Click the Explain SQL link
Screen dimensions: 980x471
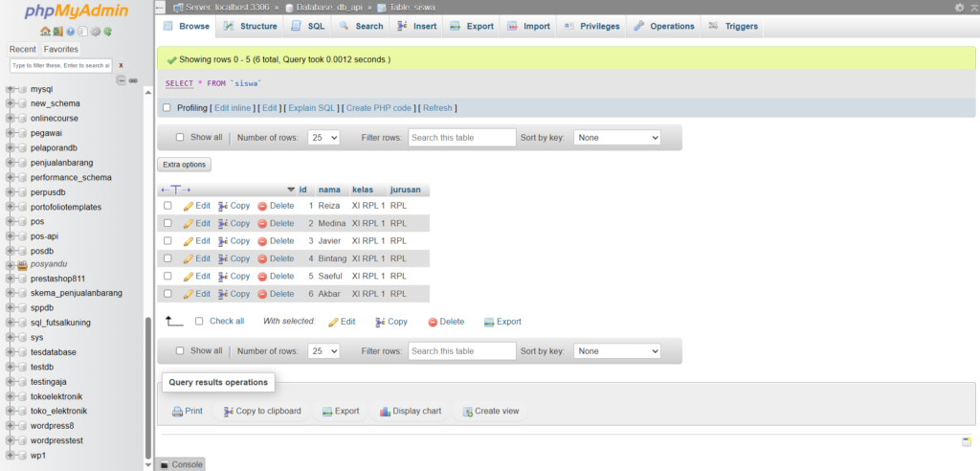tap(313, 108)
